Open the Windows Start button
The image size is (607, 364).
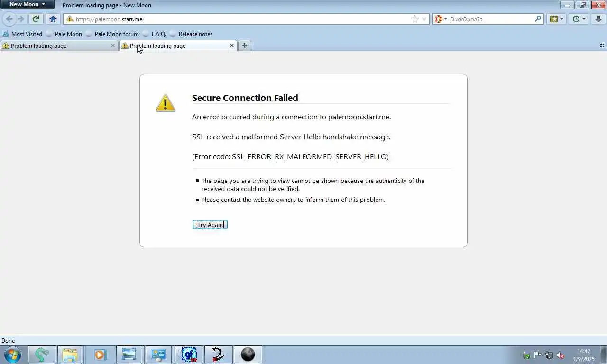[x=12, y=355]
